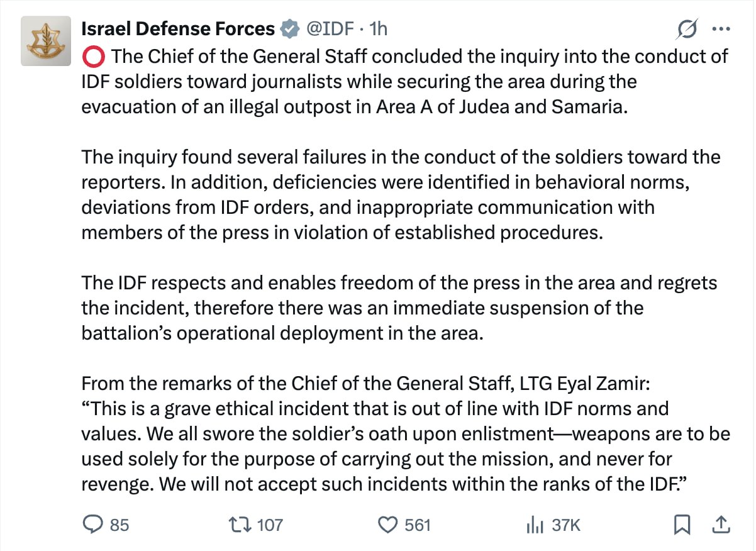
Task: Open the view analytics bar-chart icon
Action: (535, 523)
